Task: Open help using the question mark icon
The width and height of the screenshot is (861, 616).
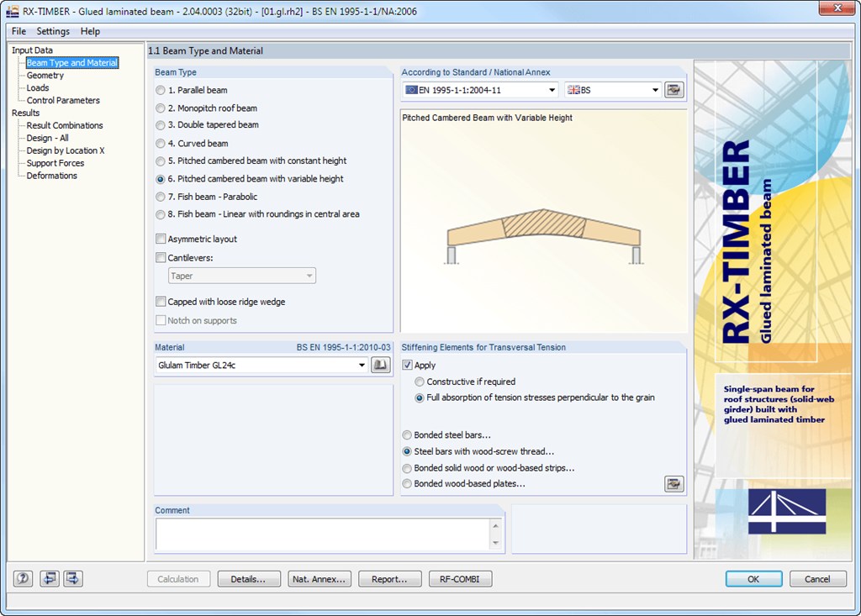Action: (x=22, y=578)
